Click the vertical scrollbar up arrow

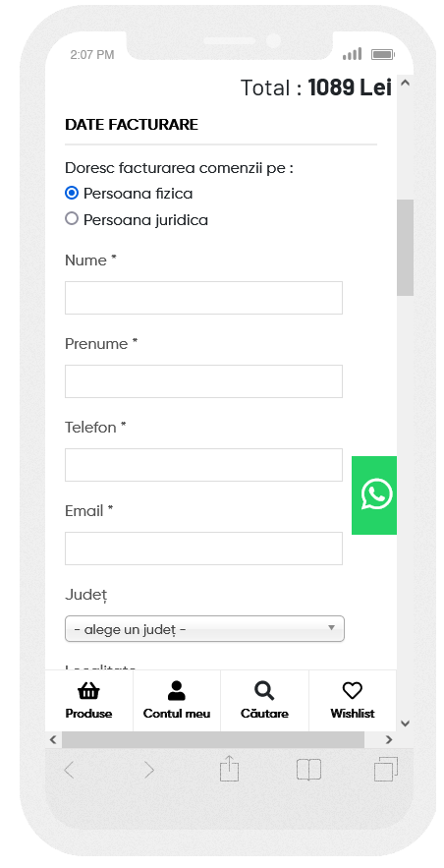(x=406, y=83)
